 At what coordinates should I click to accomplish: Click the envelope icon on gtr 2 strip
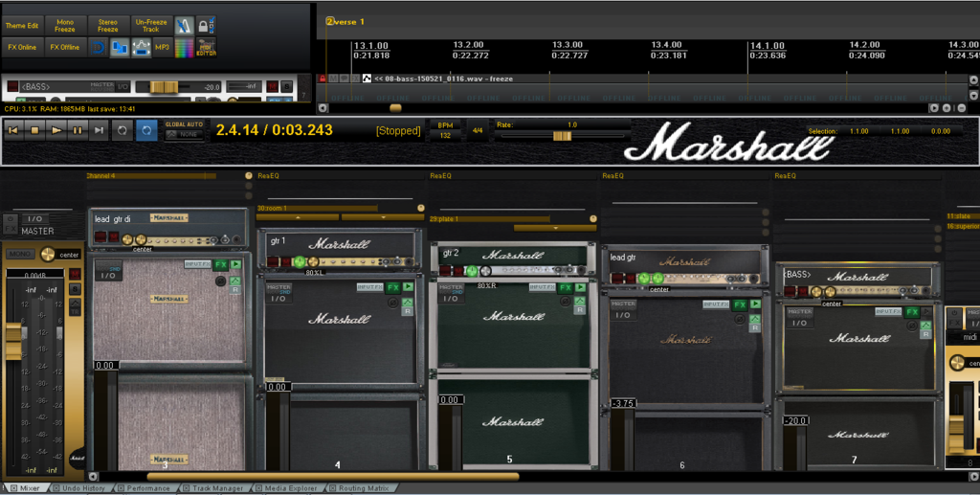[580, 302]
